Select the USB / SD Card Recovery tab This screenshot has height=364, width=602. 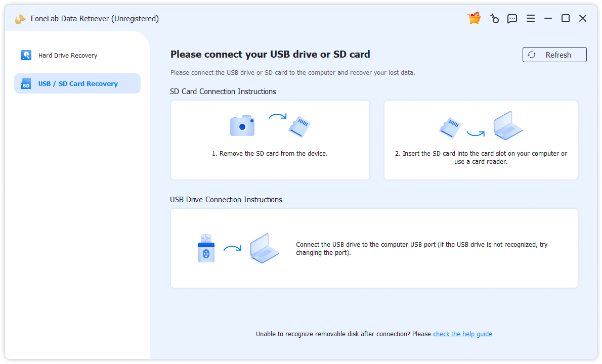point(77,83)
